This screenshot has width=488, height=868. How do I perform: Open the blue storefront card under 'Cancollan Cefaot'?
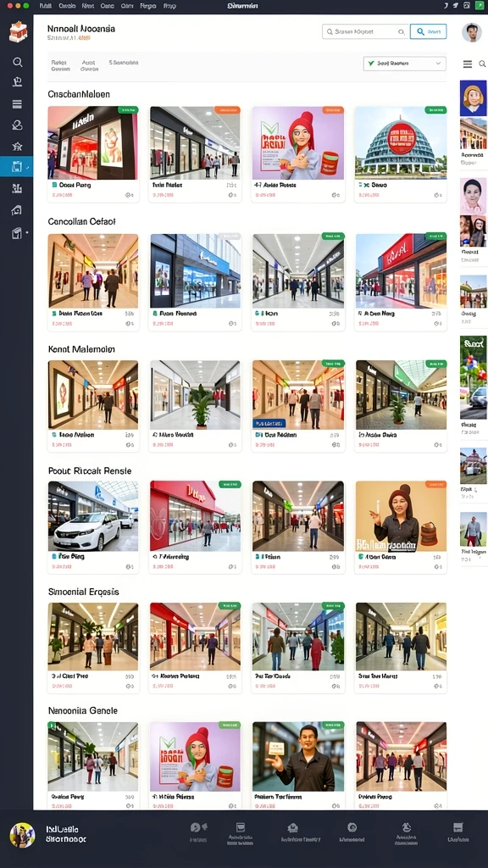click(196, 282)
